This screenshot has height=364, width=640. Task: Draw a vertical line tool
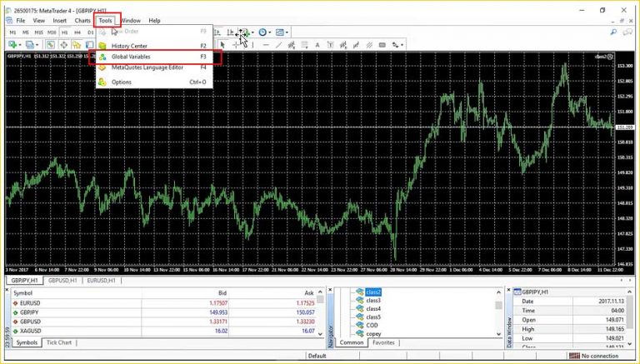click(x=253, y=45)
